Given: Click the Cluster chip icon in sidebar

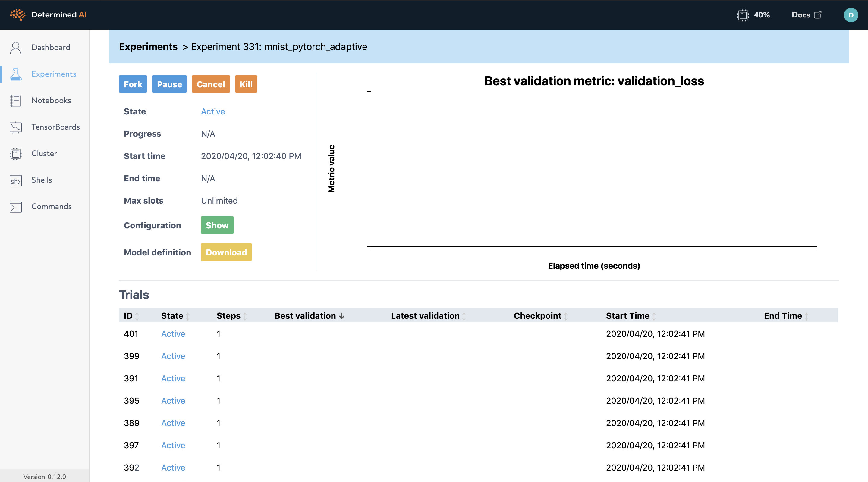Looking at the screenshot, I should pyautogui.click(x=15, y=154).
